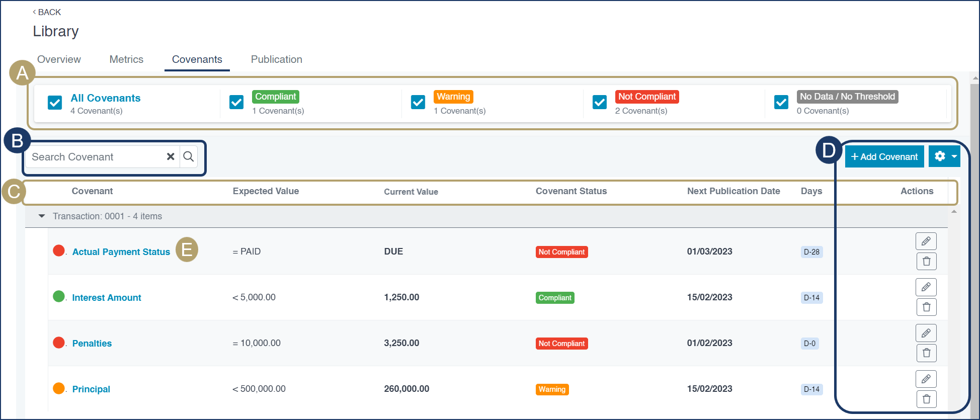Click the search magnifier icon

[189, 157]
